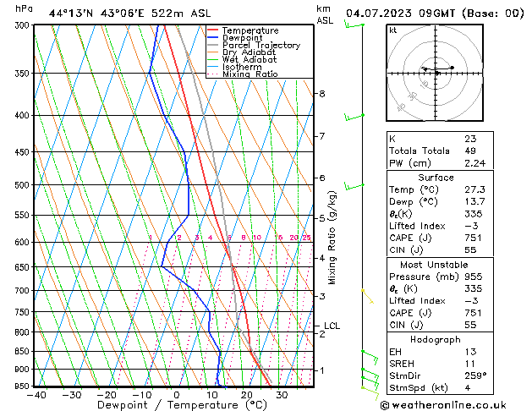Screen dimensions: 532x411
Task: Click the yellow wind barb at 700 hPa
Action: pos(368,296)
